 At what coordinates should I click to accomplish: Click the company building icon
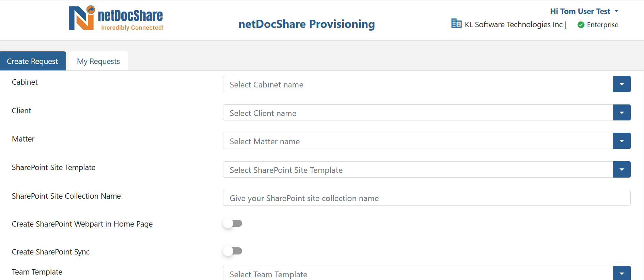(x=456, y=23)
